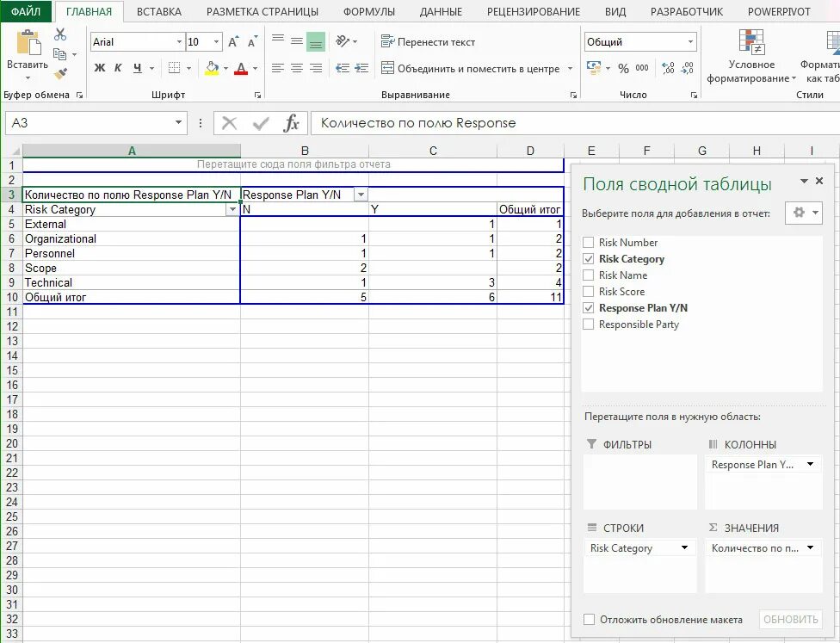Toggle italic (К) formatting
Viewport: 840px width, 643px height.
[118, 68]
